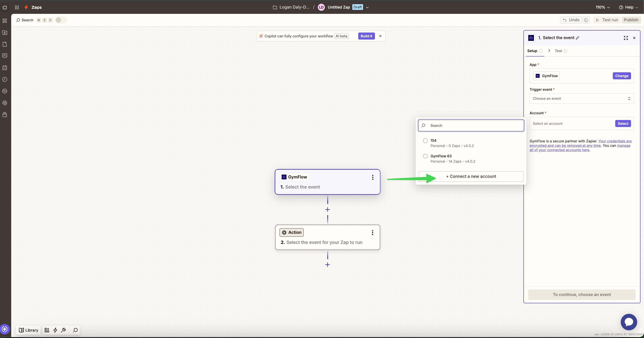Image resolution: width=644 pixels, height=338 pixels.
Task: Toggle the switch next to Search
Action: click(x=61, y=20)
